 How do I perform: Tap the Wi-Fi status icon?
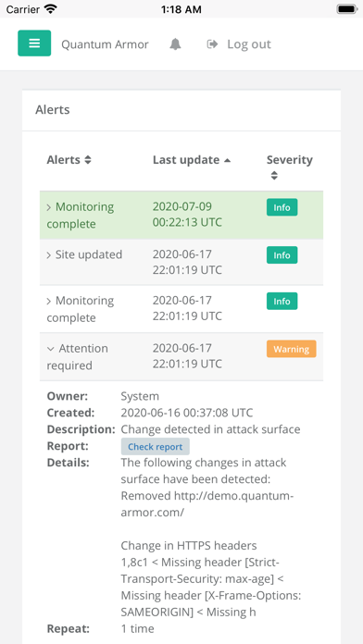coord(51,9)
